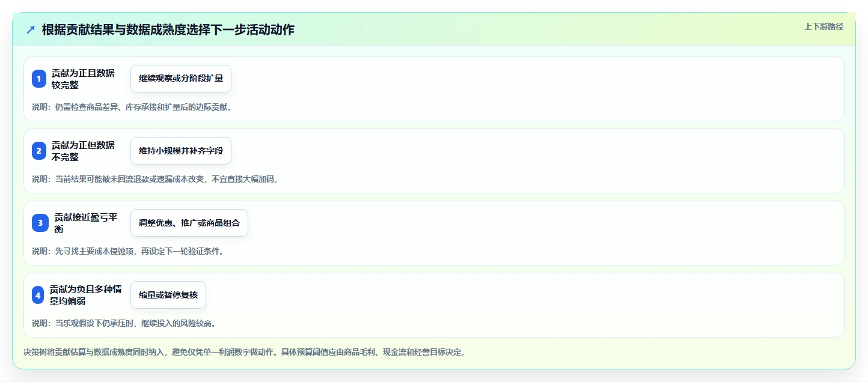Viewport: 868px width, 382px height.
Task: Click the step 1 number badge
Action: (39, 79)
